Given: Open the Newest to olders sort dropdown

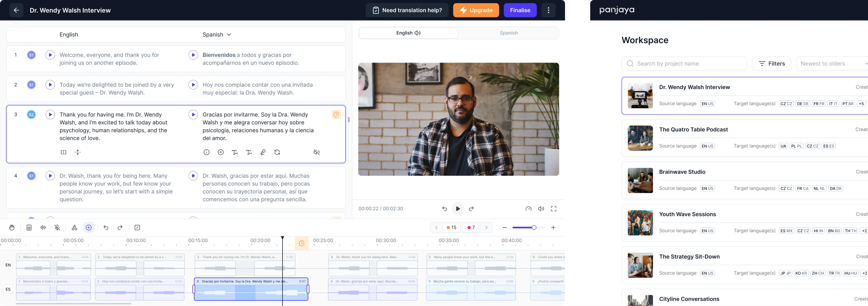Looking at the screenshot, I should click(832, 64).
